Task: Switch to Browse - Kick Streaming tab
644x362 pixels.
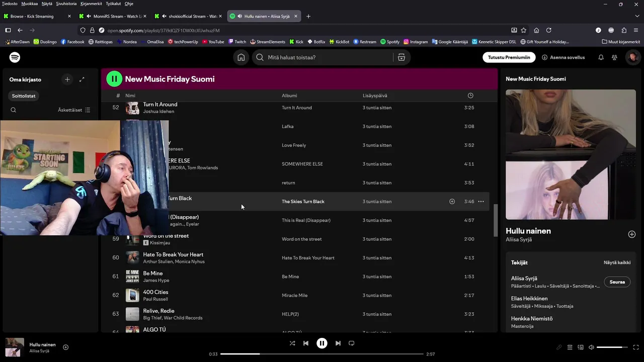Action: [38, 16]
